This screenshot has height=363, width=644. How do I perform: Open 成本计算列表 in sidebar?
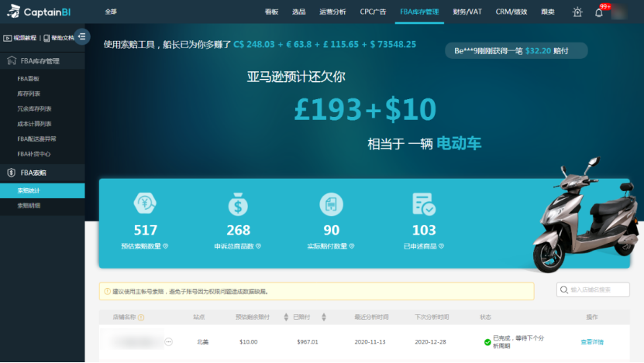tap(34, 124)
